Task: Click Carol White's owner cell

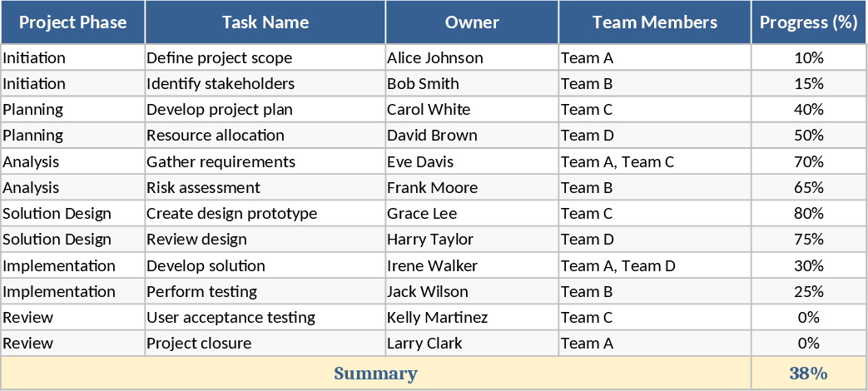Action: click(x=472, y=110)
